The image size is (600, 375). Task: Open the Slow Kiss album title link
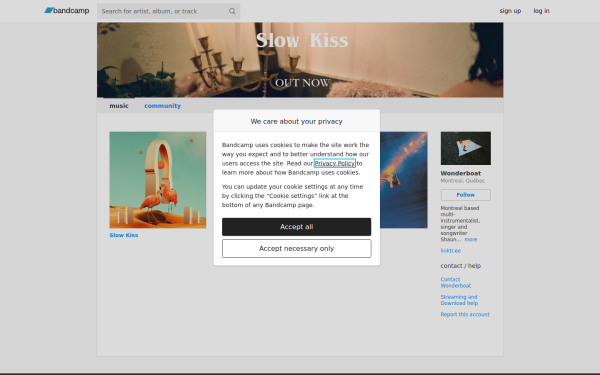tap(124, 235)
